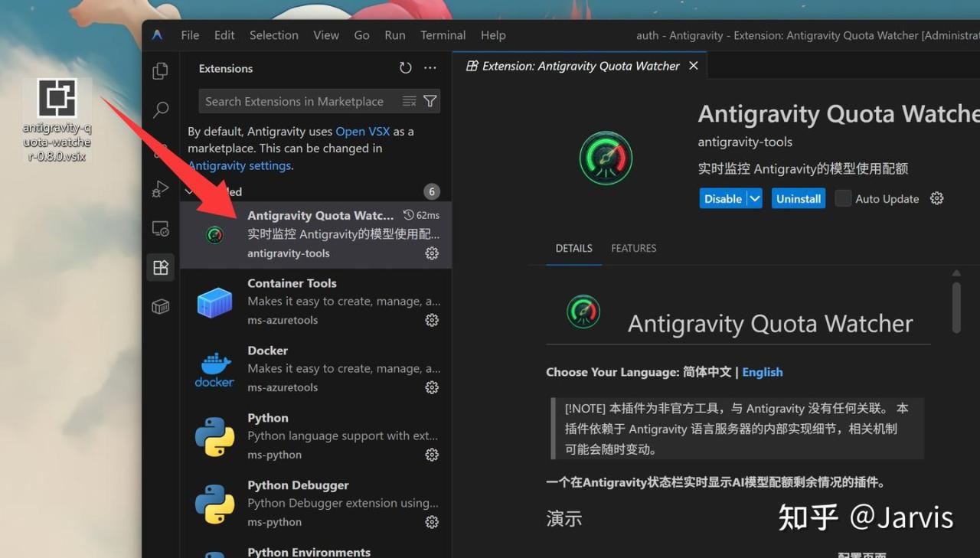Open the Run and Debug view
The height and width of the screenshot is (558, 980).
pos(160,188)
